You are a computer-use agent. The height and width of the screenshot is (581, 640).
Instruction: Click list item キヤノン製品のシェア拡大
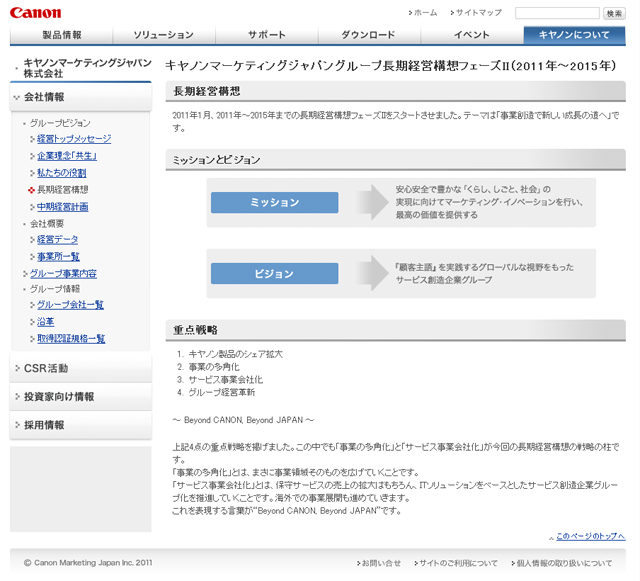coord(235,354)
